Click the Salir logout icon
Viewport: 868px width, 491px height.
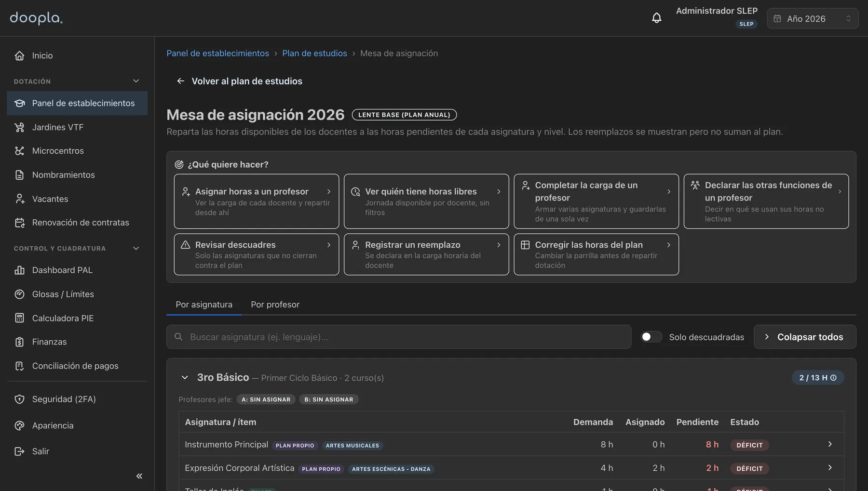(19, 451)
